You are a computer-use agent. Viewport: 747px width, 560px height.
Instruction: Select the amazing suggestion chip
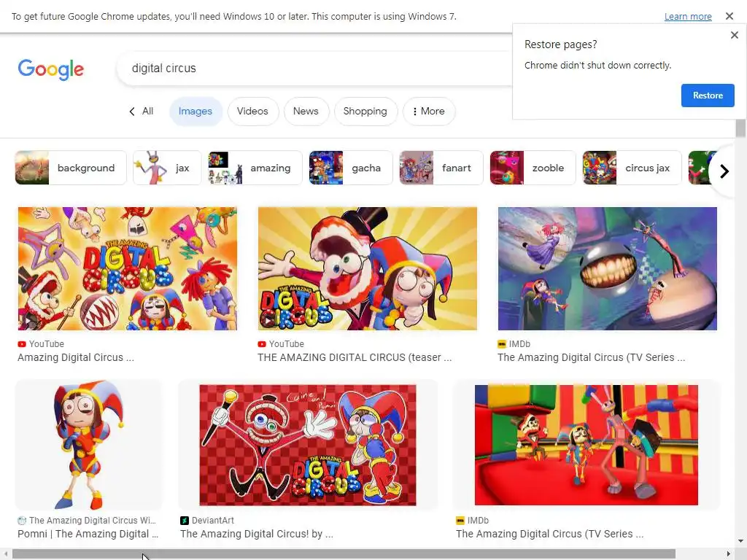[255, 168]
